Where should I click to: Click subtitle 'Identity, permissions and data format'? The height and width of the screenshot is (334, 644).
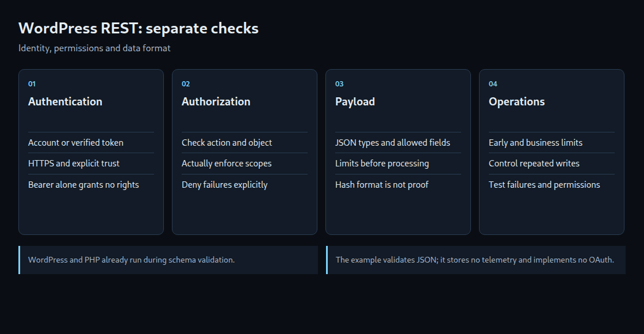click(94, 48)
